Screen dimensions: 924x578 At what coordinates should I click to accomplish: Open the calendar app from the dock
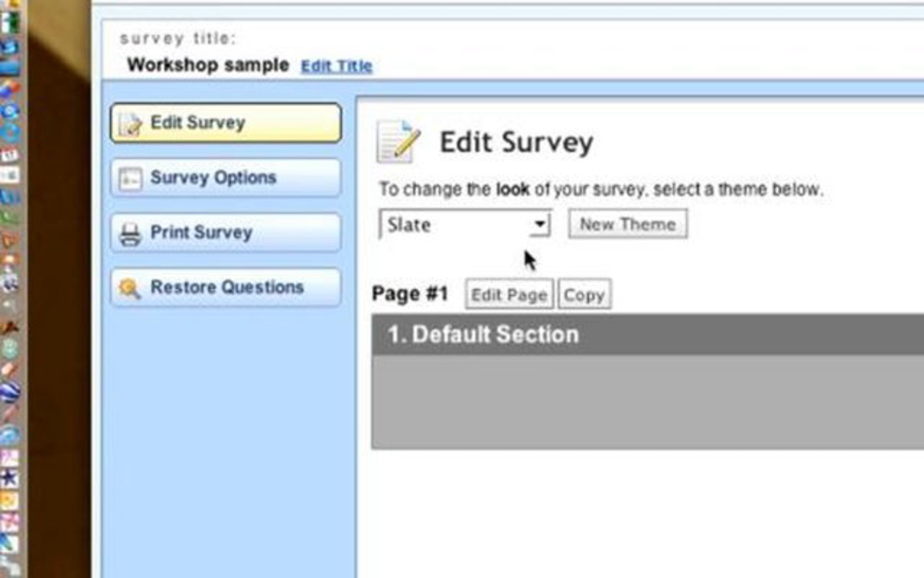click(x=9, y=155)
